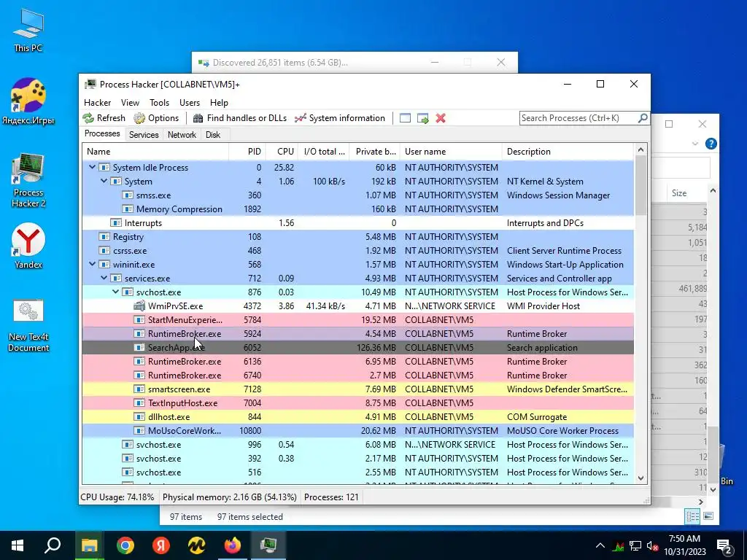Collapse the svchost.exe PID 876 node
The height and width of the screenshot is (560, 747).
tap(116, 292)
